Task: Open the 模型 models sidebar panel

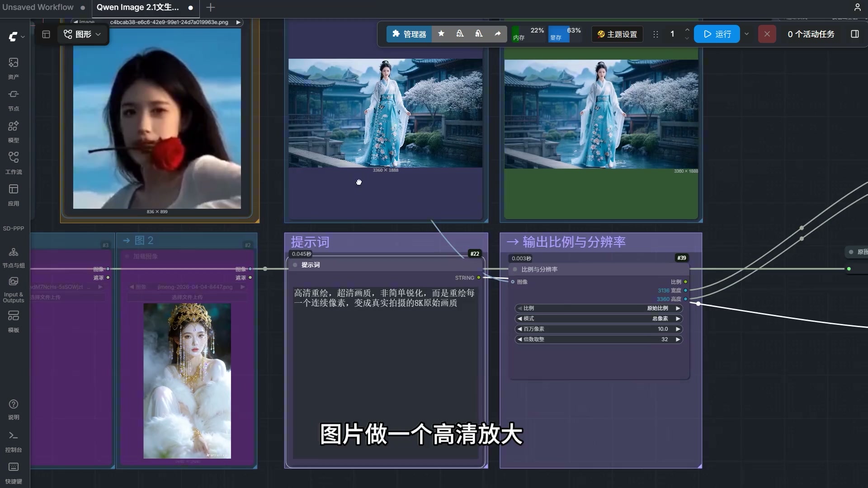Action: click(14, 131)
